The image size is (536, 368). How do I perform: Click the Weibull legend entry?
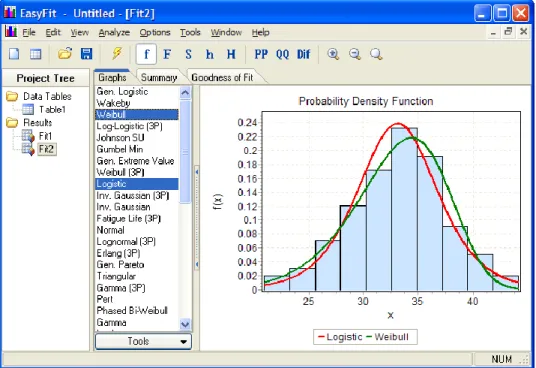point(387,337)
